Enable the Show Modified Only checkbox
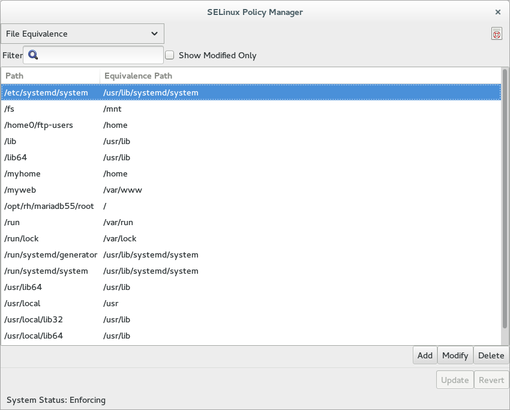Image resolution: width=510 pixels, height=410 pixels. pyautogui.click(x=170, y=55)
